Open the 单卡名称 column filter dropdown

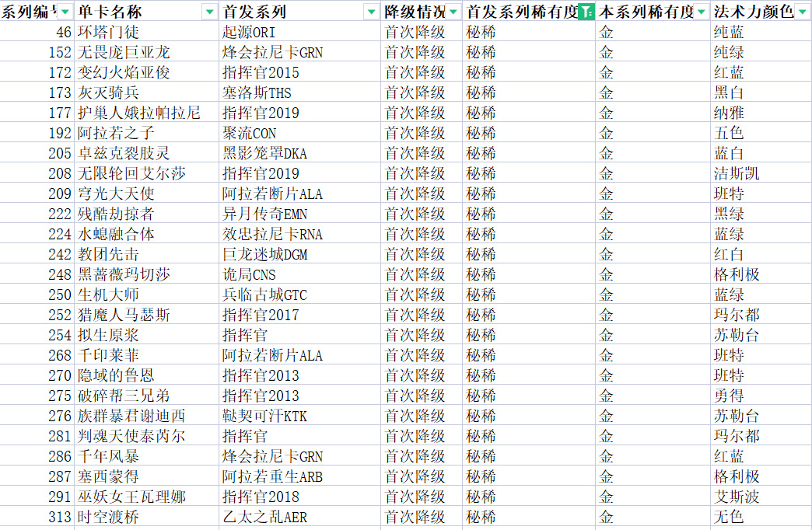[210, 12]
